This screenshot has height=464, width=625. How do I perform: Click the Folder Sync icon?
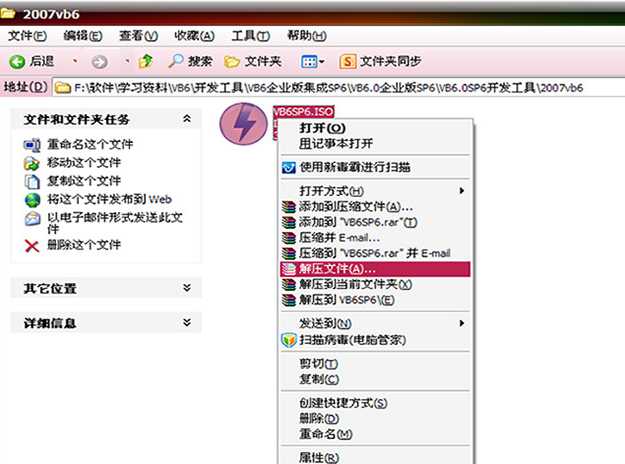click(x=347, y=61)
